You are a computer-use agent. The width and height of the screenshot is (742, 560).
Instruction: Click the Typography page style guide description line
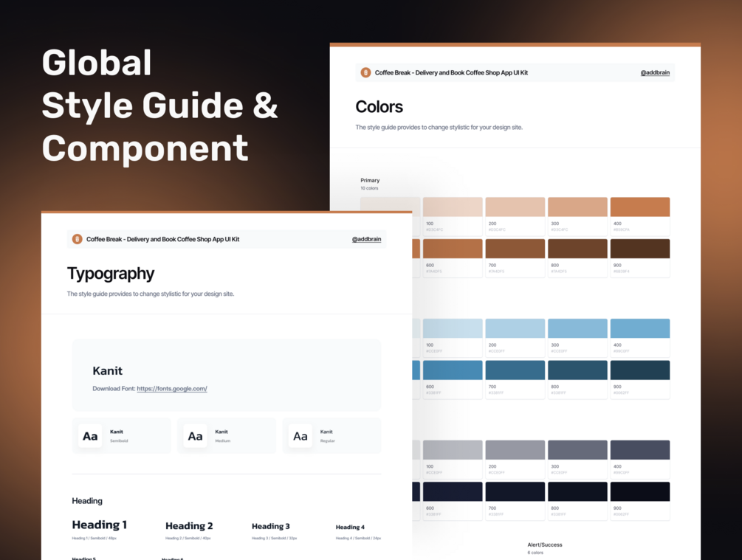(x=151, y=294)
